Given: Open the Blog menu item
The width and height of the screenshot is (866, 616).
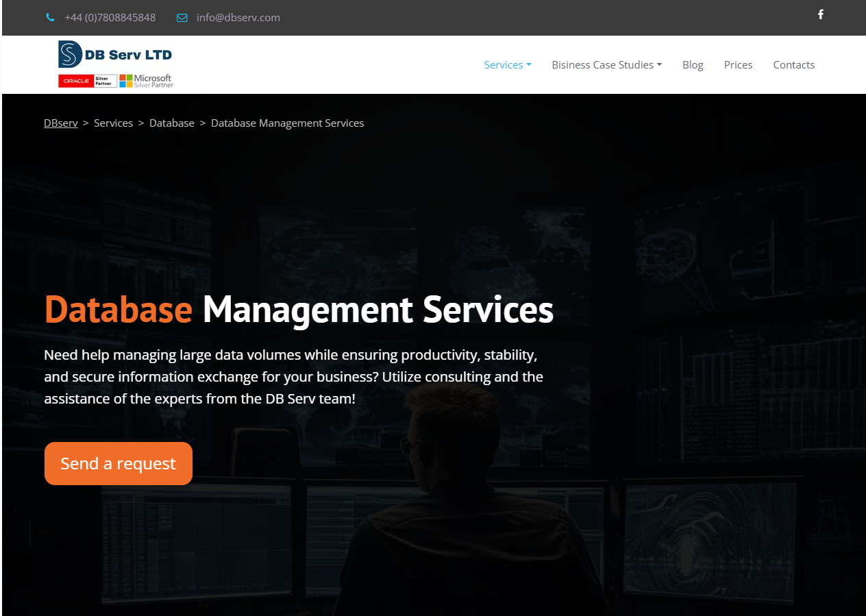Looking at the screenshot, I should [693, 65].
